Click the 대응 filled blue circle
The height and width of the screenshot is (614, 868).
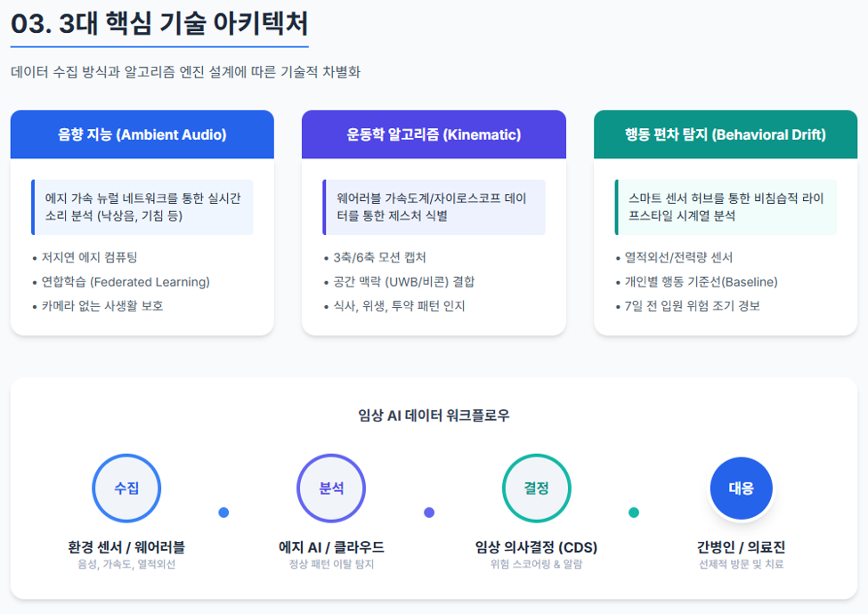point(742,488)
